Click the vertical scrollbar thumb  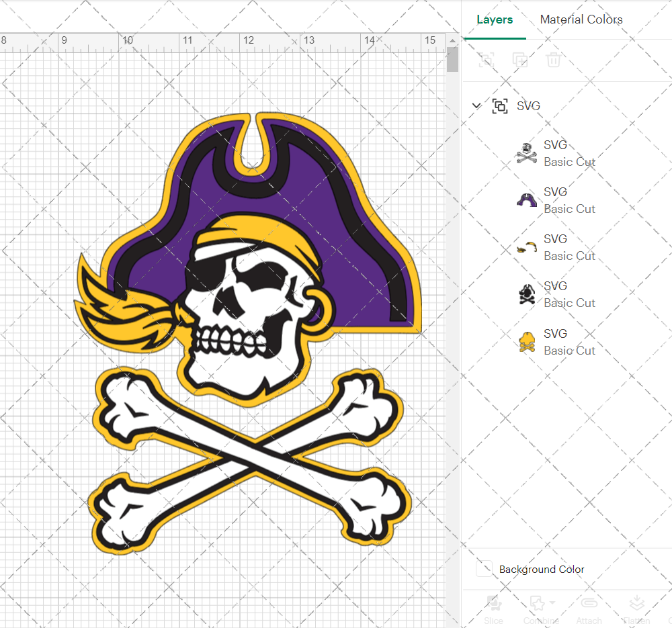click(452, 59)
